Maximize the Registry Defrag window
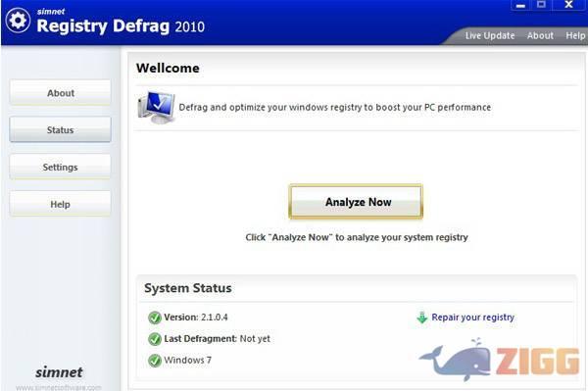The height and width of the screenshot is (391, 588). click(541, 5)
